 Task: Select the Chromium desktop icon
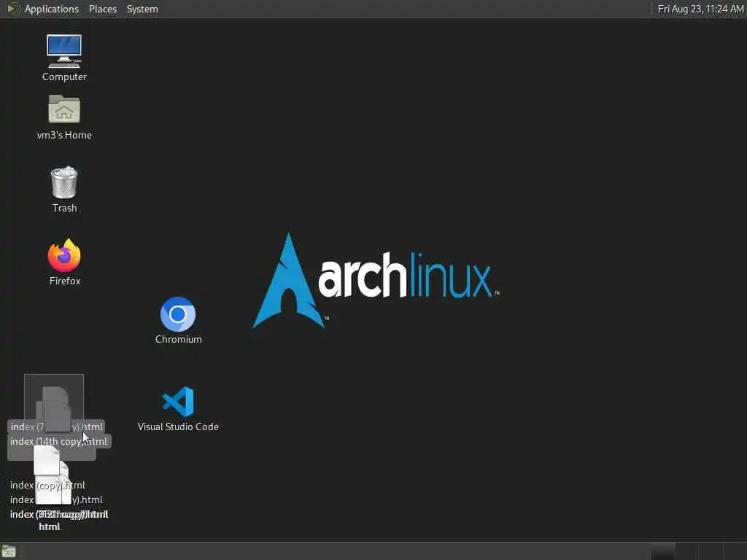[178, 314]
